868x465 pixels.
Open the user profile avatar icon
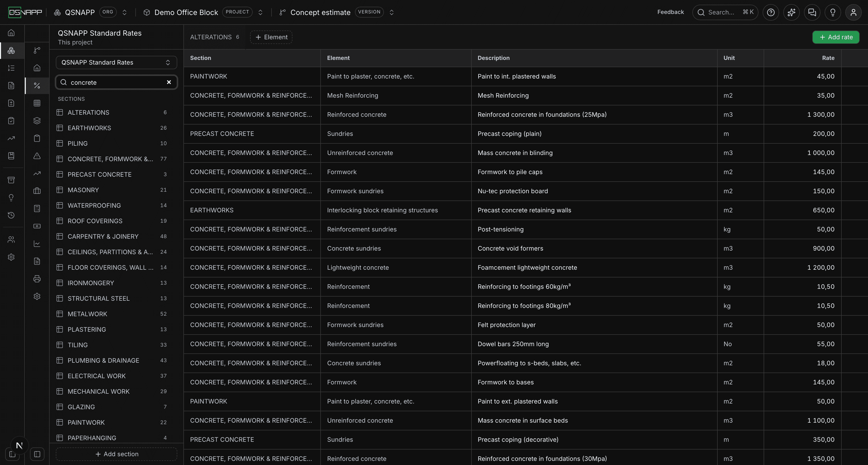853,12
